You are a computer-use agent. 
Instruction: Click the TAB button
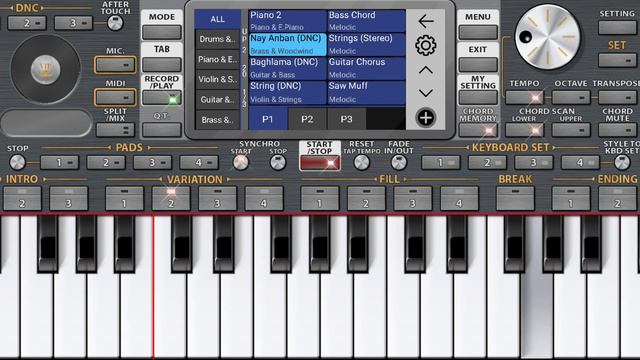coord(162,64)
